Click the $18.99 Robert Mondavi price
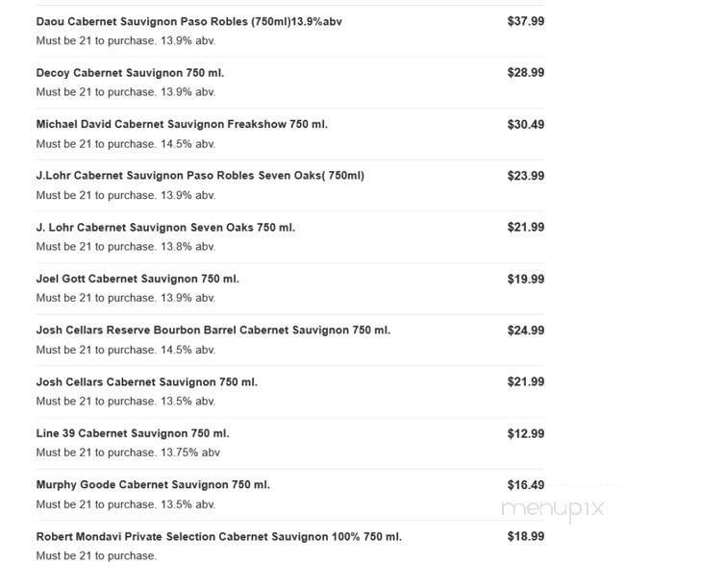This screenshot has width=725, height=588. [525, 537]
